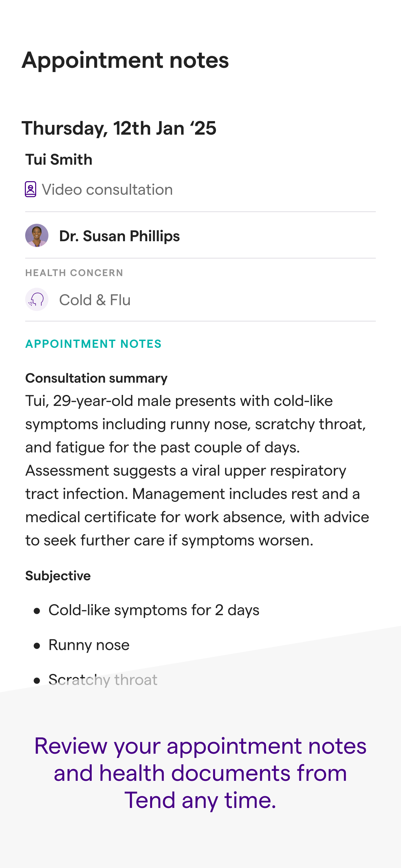Tap the Review your appointment notes caption
This screenshot has width=401, height=868.
click(x=200, y=773)
